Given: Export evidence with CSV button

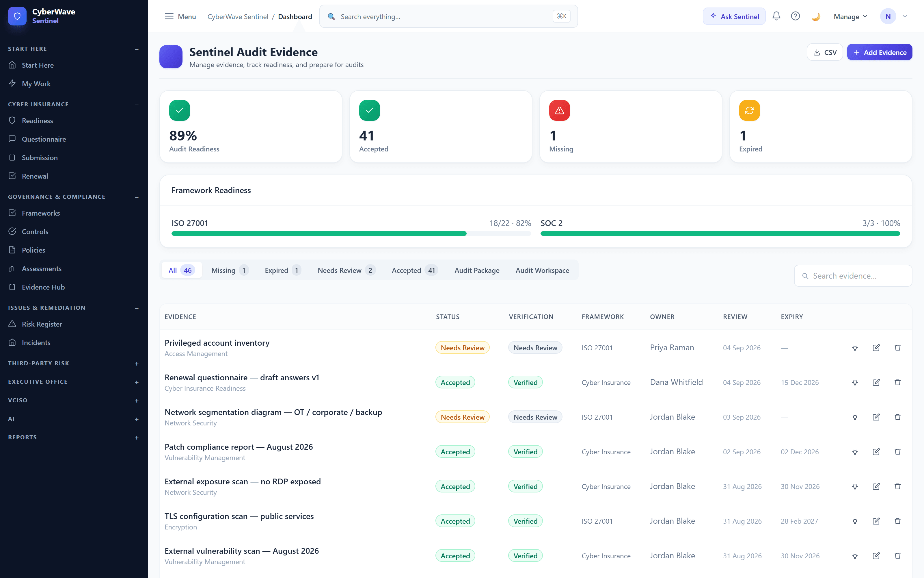Looking at the screenshot, I should pos(825,52).
